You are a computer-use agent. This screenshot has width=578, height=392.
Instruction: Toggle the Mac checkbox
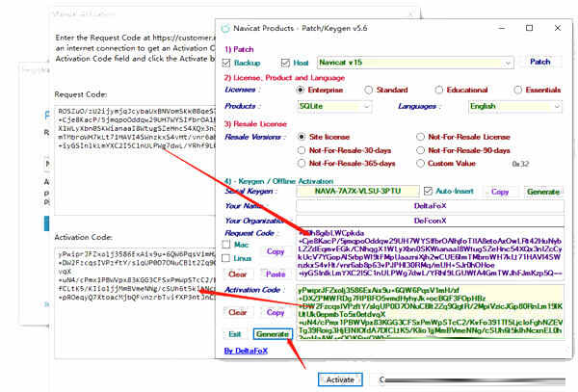(x=226, y=245)
